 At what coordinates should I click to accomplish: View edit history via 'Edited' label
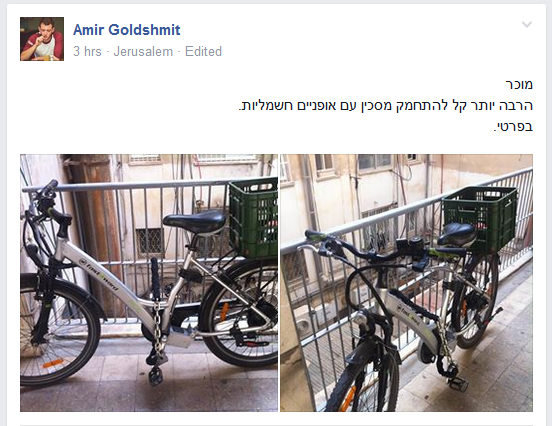click(203, 51)
